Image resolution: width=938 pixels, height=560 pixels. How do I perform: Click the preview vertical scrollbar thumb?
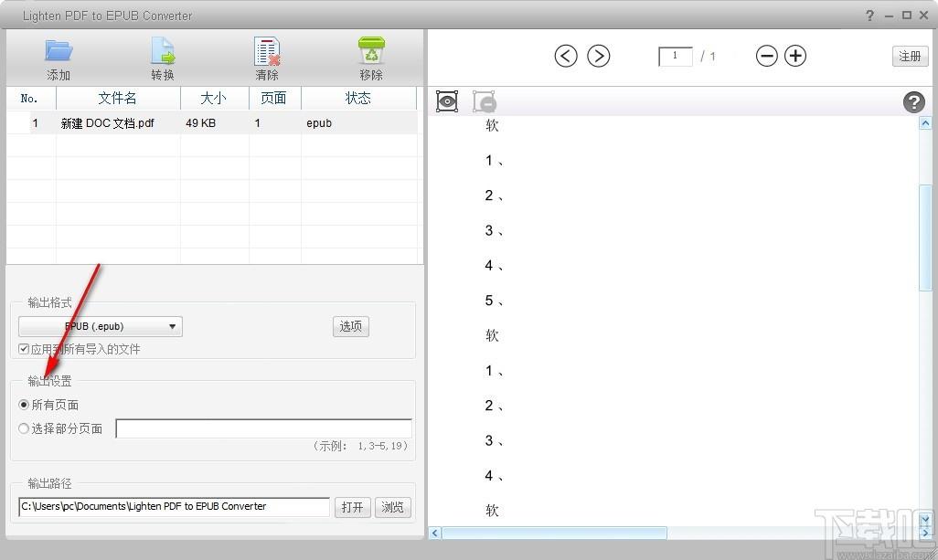[x=925, y=238]
